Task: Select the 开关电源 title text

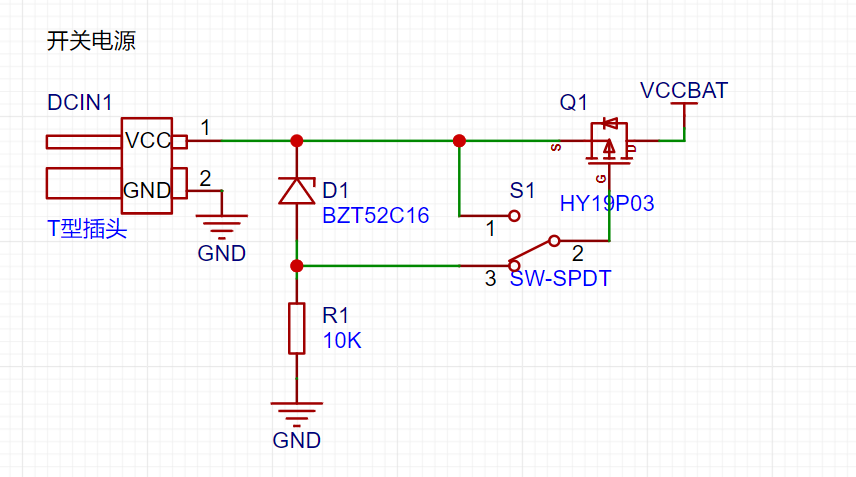Action: (91, 41)
